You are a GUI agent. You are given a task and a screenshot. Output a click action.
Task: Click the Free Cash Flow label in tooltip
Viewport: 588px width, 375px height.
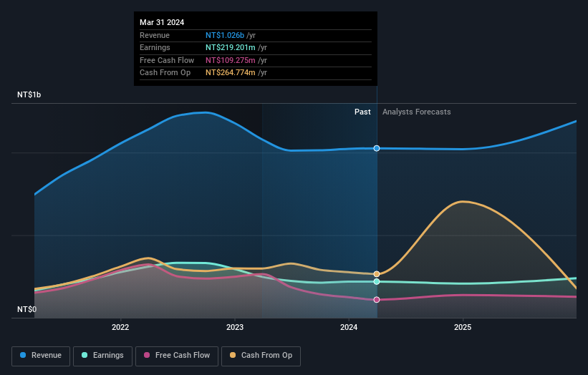[x=167, y=60]
